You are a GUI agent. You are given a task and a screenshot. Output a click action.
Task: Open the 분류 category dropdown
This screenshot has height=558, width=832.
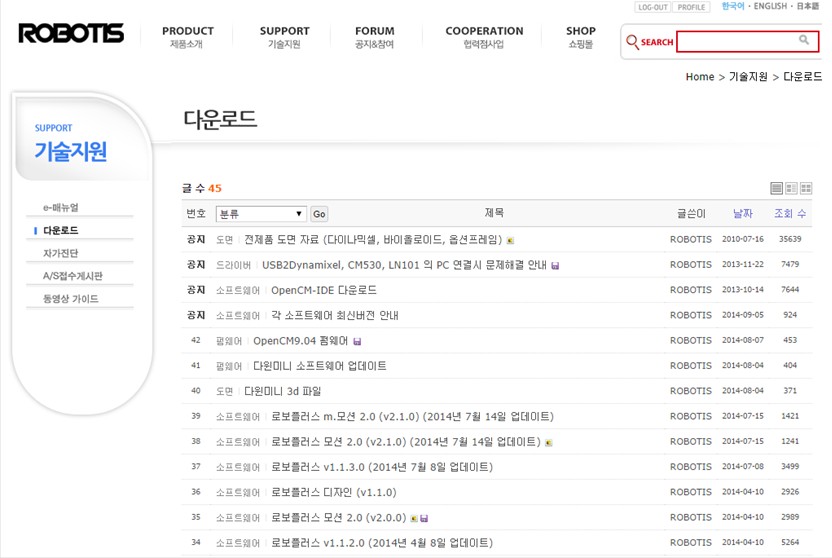pos(261,214)
